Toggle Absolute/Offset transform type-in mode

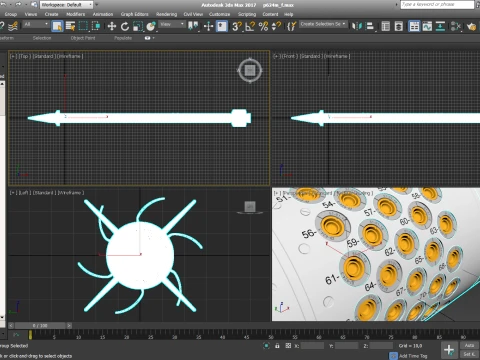pos(288,346)
